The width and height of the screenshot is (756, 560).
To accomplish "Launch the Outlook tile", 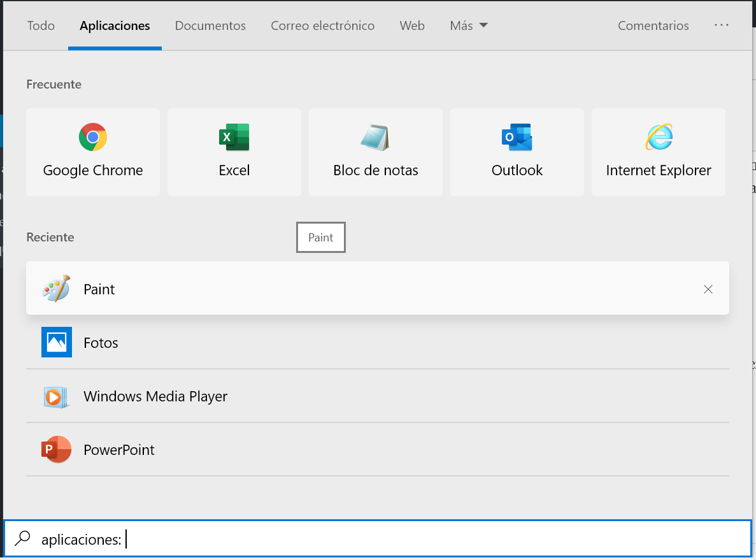I will tap(517, 152).
